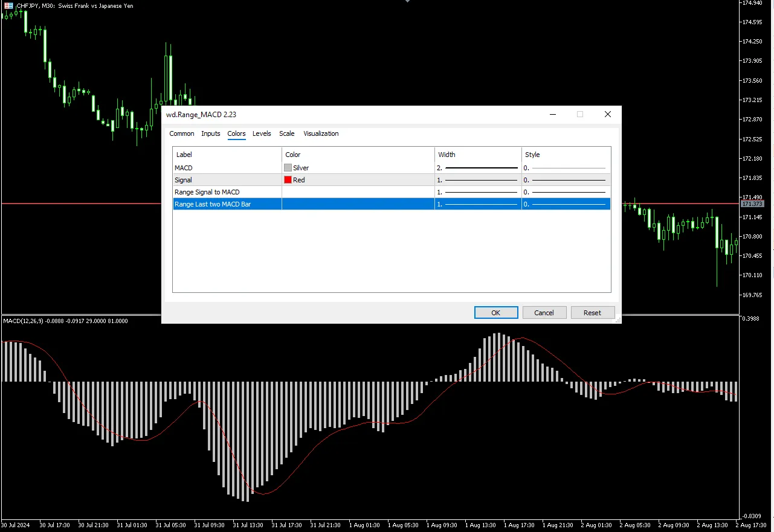Click the 172.870 price axis label
This screenshot has height=532, width=774.
(752, 120)
